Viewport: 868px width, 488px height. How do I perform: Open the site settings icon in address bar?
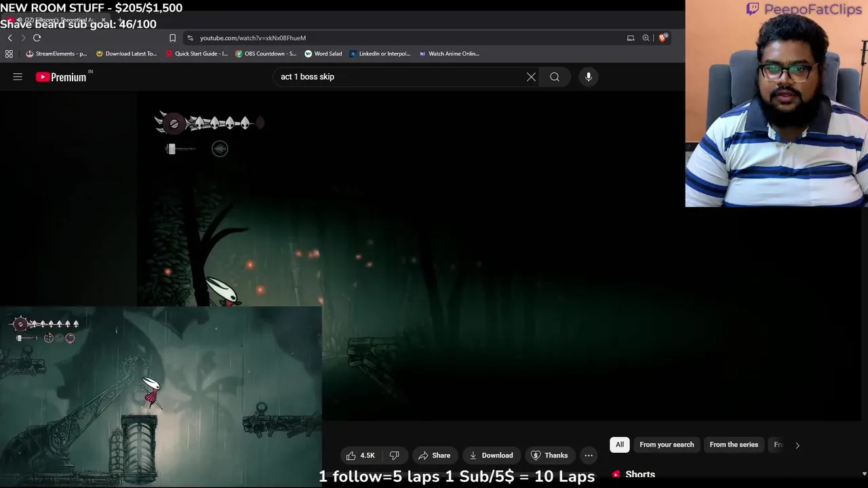point(190,38)
